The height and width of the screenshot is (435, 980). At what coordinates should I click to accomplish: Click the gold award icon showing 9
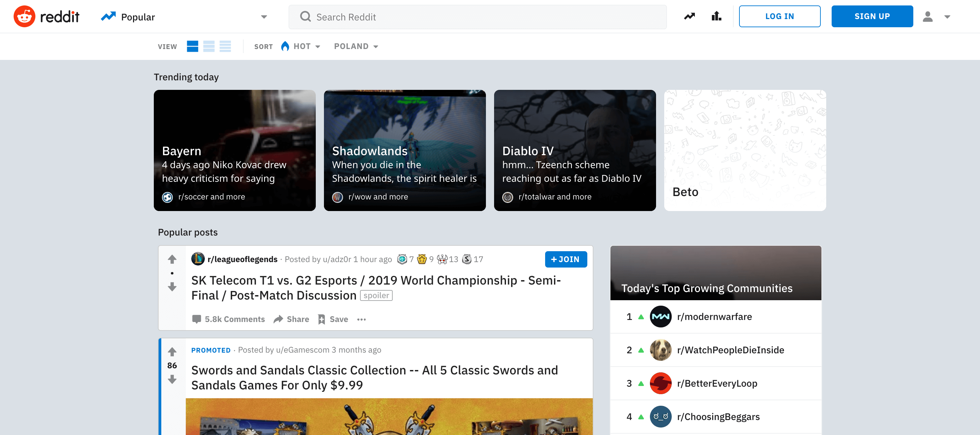coord(422,259)
